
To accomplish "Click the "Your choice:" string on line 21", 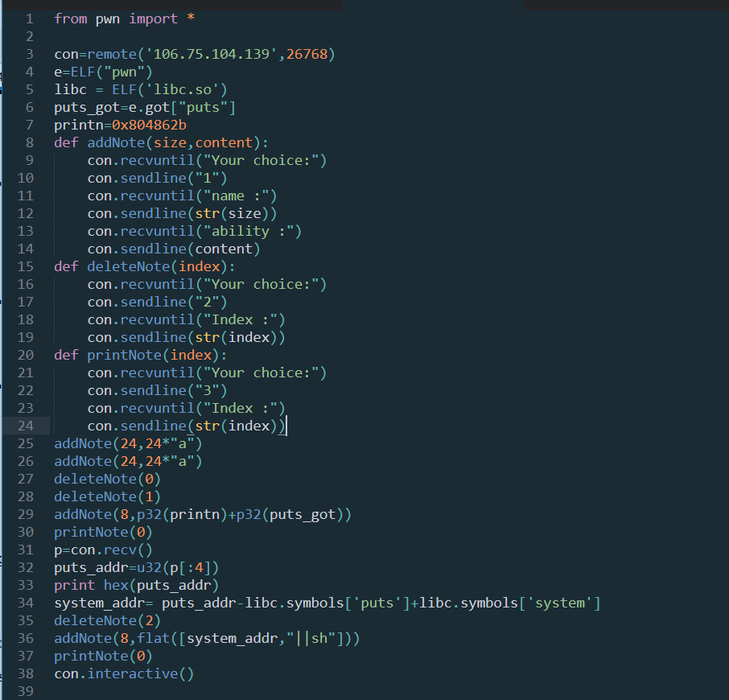I will 261,373.
